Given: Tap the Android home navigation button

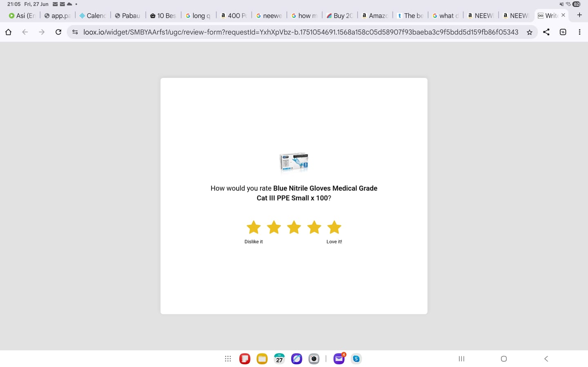Looking at the screenshot, I should pos(504,359).
